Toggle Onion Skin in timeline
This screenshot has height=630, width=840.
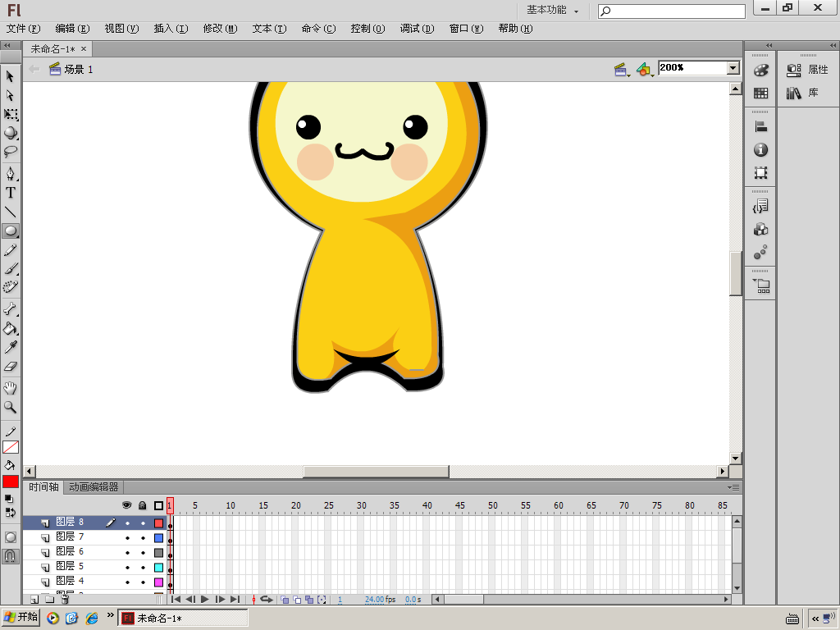pos(285,600)
